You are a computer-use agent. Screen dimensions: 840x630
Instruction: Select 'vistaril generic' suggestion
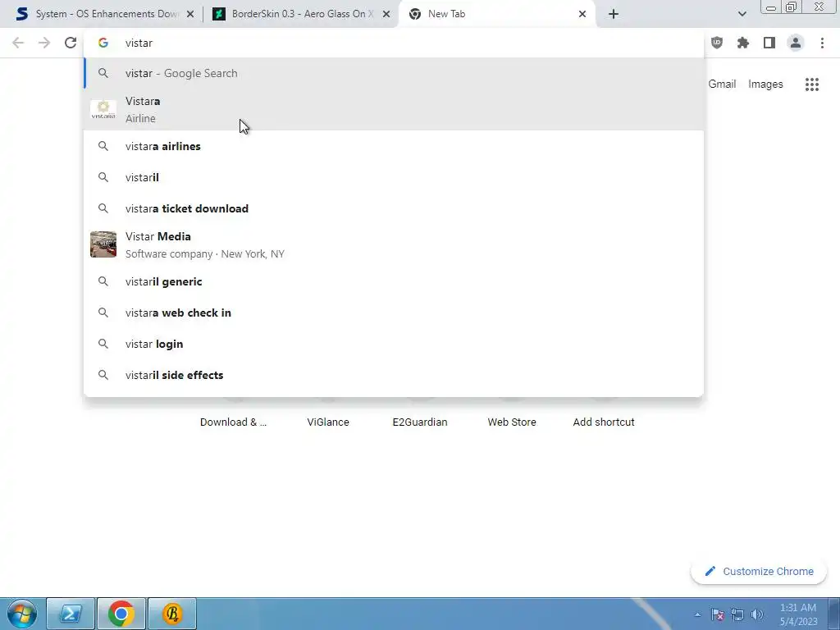pyautogui.click(x=394, y=282)
